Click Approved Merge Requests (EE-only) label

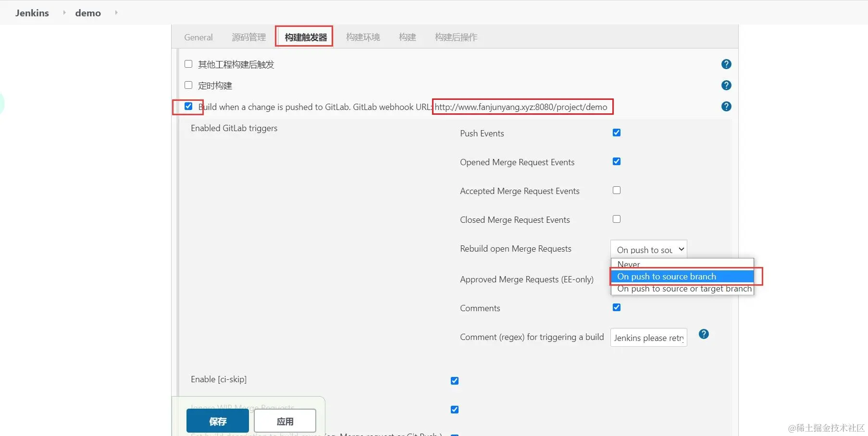[x=527, y=279]
